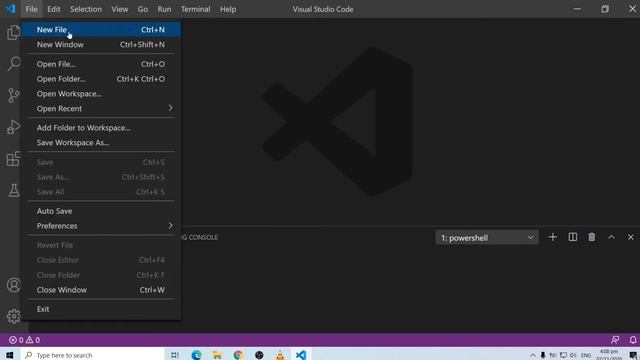The height and width of the screenshot is (360, 640).
Task: Toggle Auto Save in File menu
Action: tap(101, 211)
